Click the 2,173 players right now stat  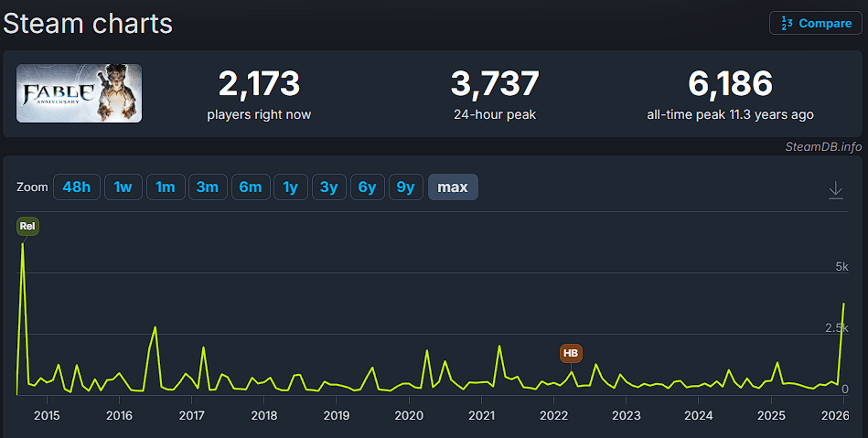(259, 84)
